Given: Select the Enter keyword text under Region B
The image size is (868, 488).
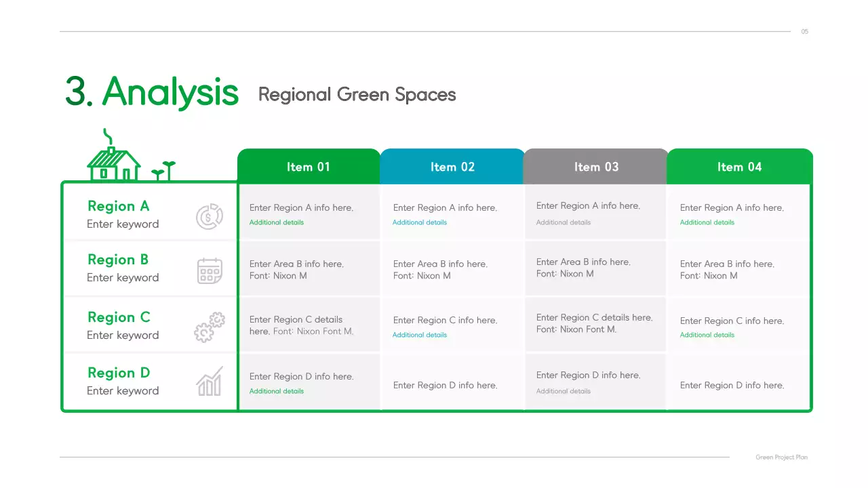Looking at the screenshot, I should click(x=123, y=278).
